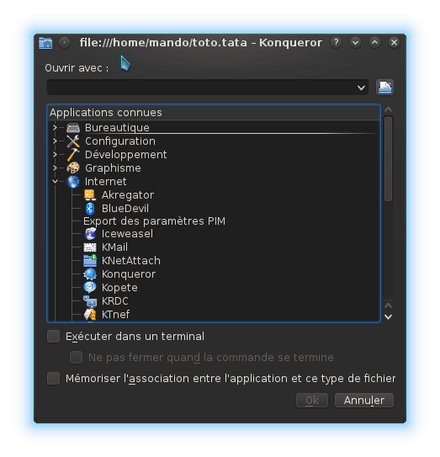This screenshot has height=457, width=440.
Task: Select the KMail application icon
Action: pyautogui.click(x=90, y=247)
